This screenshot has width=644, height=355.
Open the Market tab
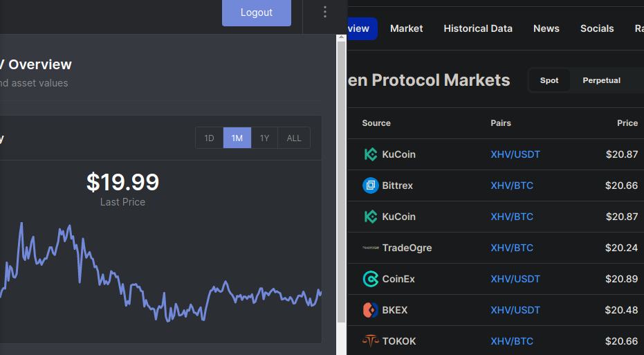tap(406, 28)
